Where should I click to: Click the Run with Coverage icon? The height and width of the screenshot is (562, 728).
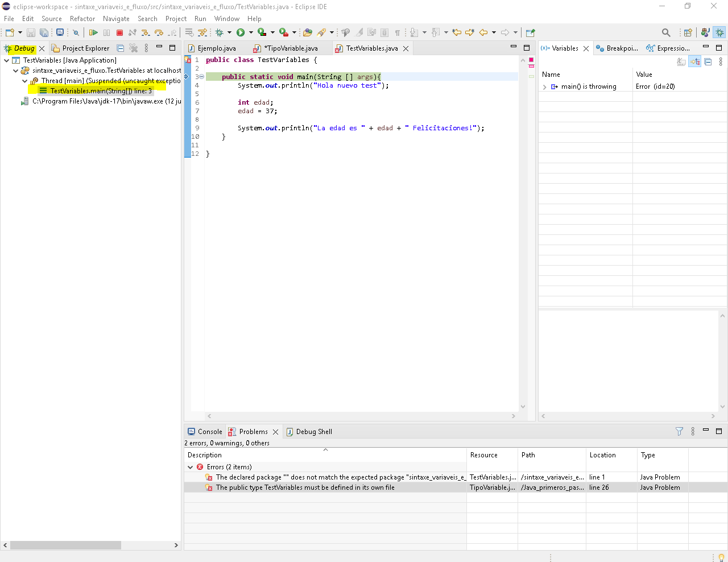click(x=262, y=32)
